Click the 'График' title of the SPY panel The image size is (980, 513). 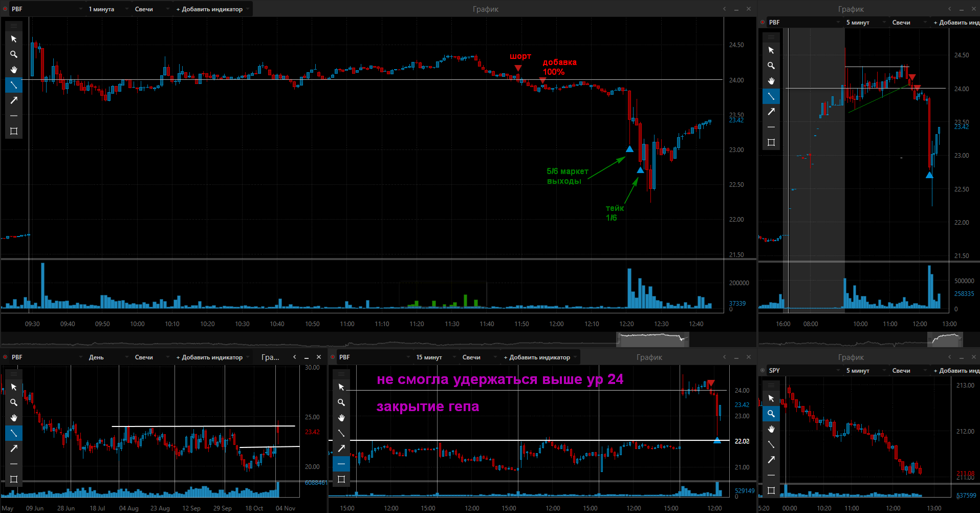[x=851, y=357]
